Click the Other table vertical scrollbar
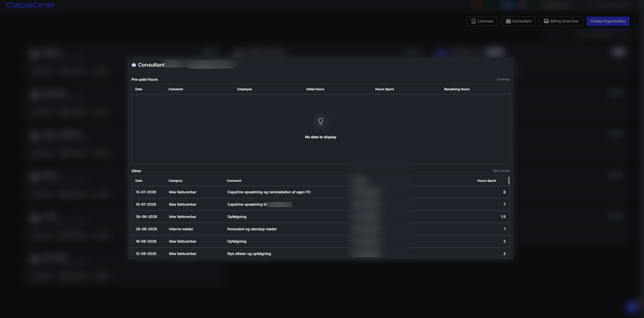 click(x=509, y=180)
